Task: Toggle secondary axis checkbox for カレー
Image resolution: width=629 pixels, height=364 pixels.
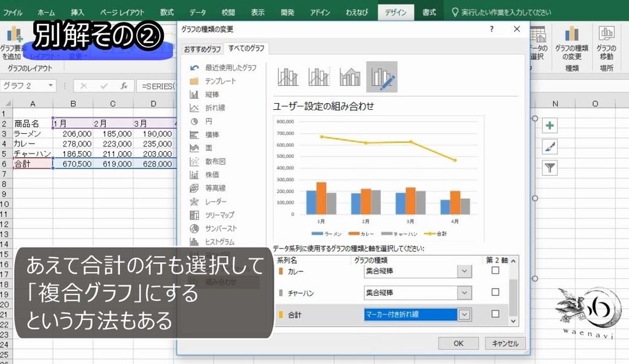Action: tap(496, 271)
